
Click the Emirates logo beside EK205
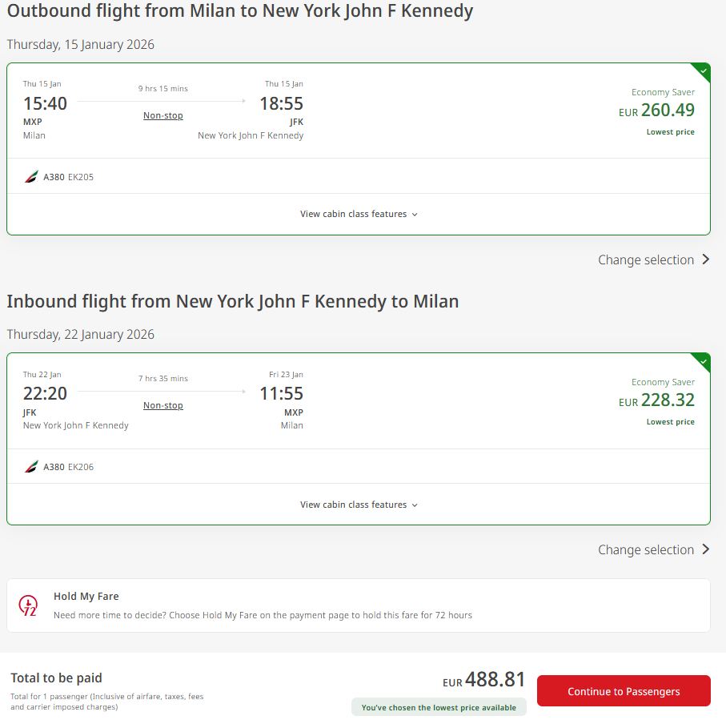click(x=31, y=176)
